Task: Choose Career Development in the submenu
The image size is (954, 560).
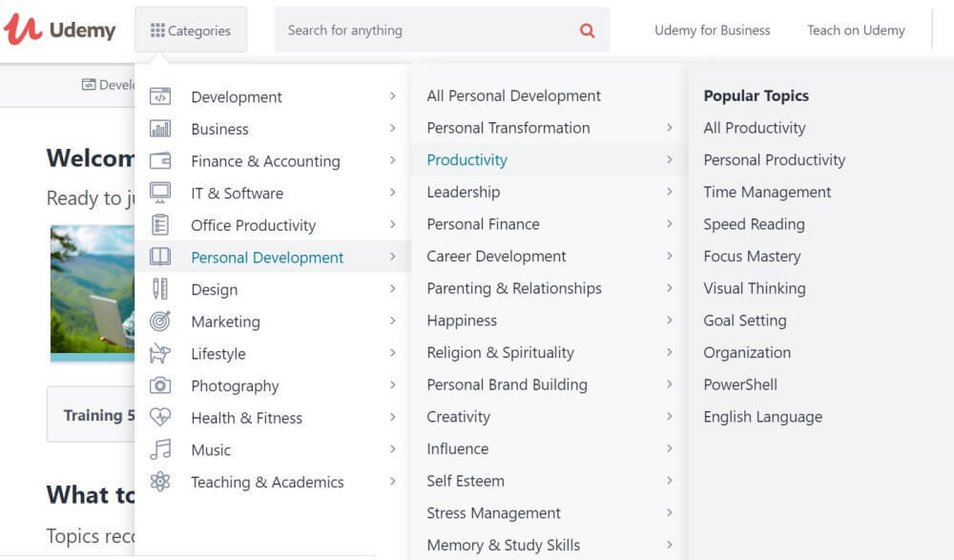Action: [496, 256]
